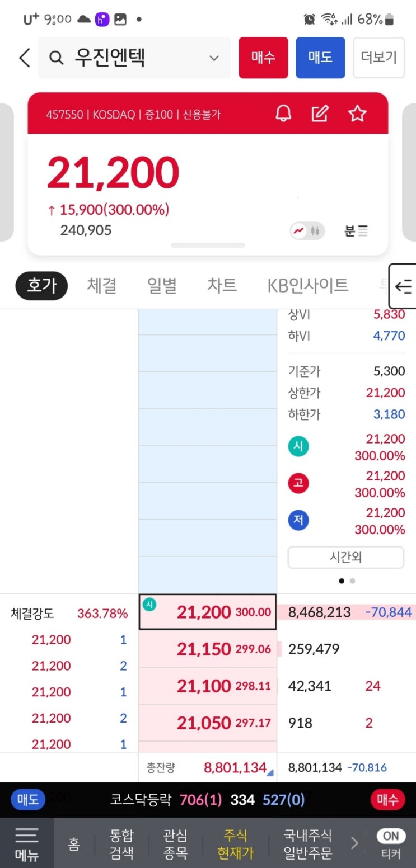Open the price alert bell icon
416x868 pixels.
284,114
